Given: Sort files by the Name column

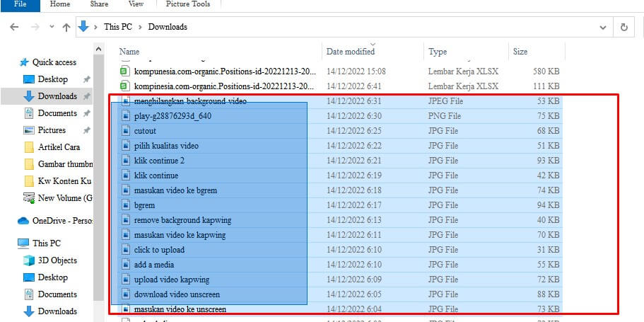Looking at the screenshot, I should tap(129, 52).
